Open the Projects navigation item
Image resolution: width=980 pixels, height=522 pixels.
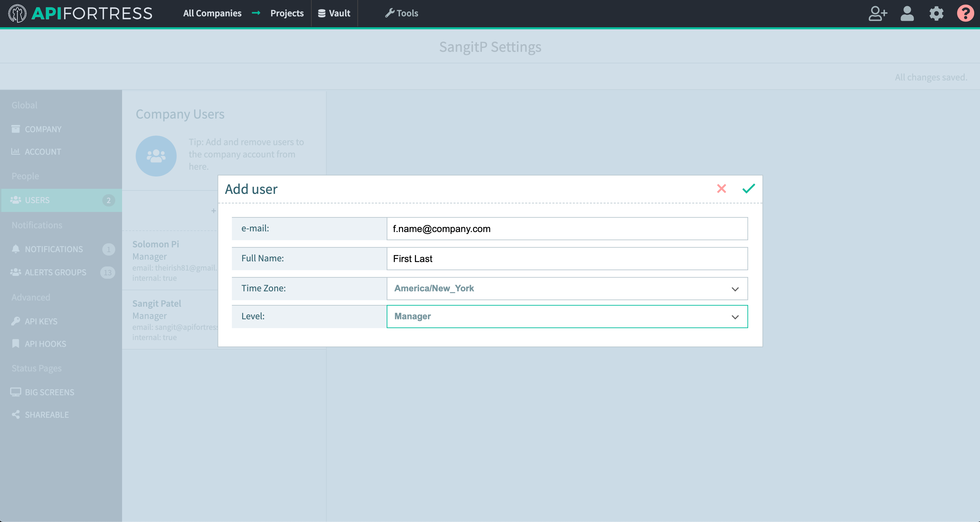[x=287, y=13]
